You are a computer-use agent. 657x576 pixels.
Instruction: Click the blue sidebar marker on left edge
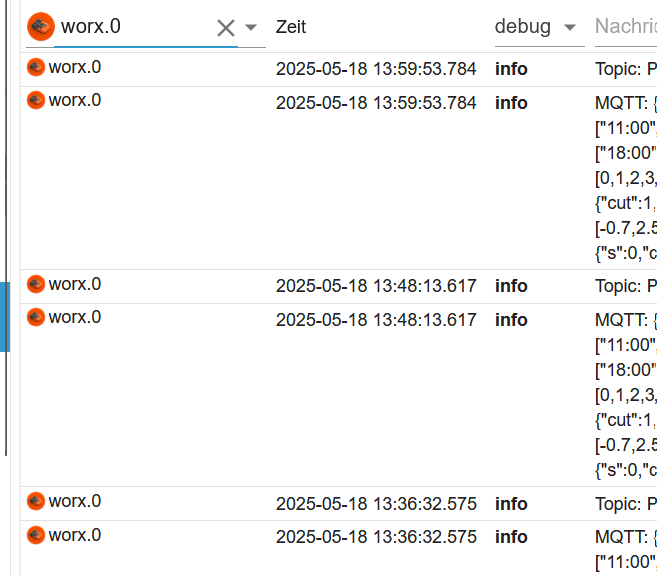(4, 316)
